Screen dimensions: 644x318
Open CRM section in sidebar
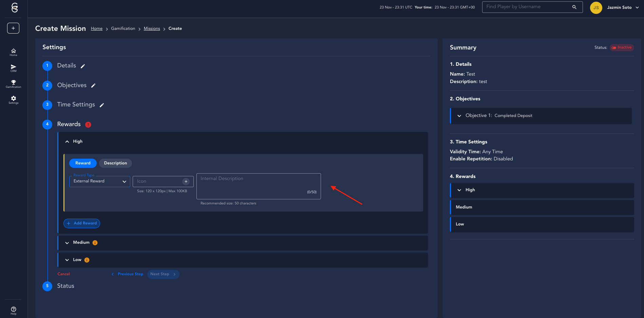pyautogui.click(x=13, y=68)
